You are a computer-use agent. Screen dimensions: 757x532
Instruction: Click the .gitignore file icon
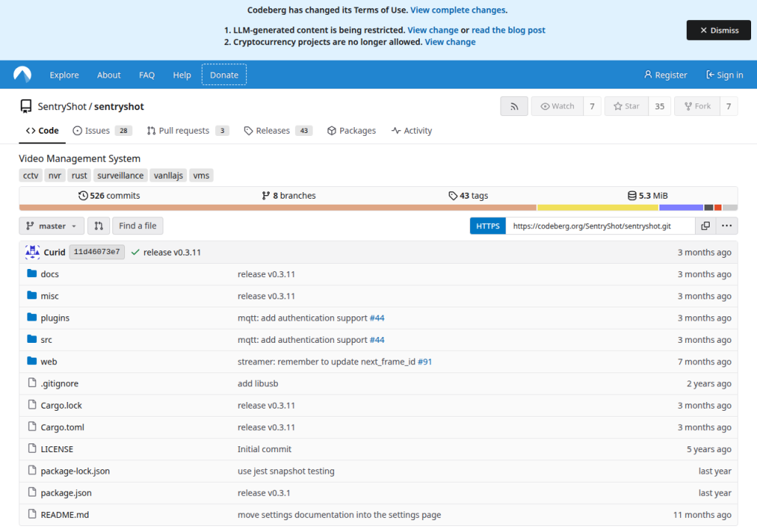coord(32,383)
